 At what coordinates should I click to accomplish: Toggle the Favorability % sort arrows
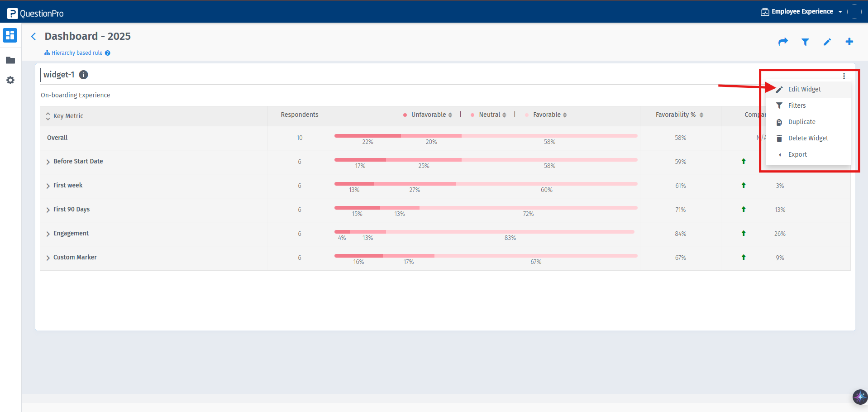click(701, 115)
